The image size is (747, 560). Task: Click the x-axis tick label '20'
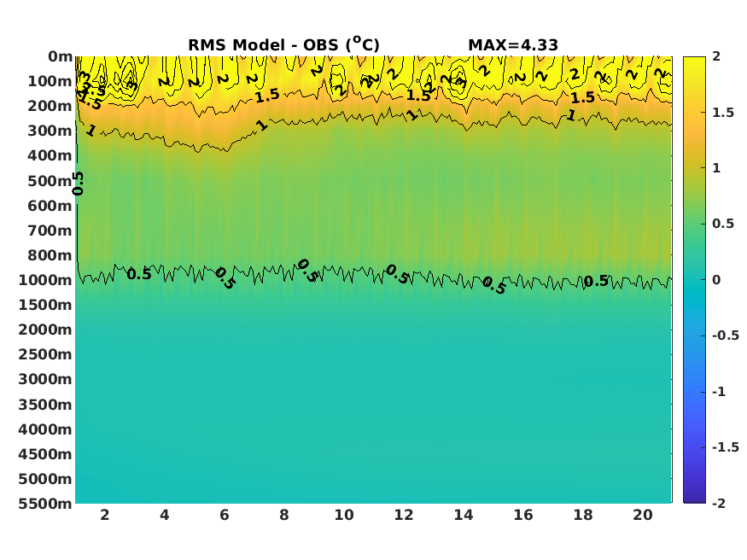pyautogui.click(x=643, y=515)
